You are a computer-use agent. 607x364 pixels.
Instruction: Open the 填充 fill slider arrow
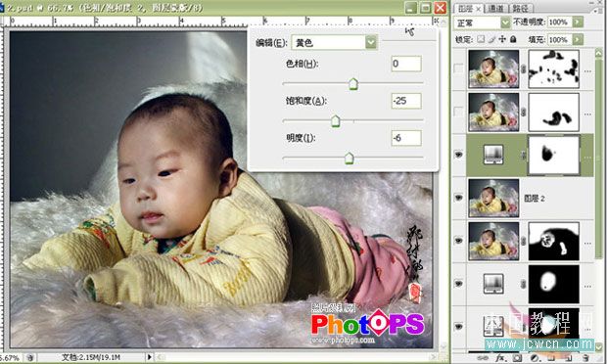click(578, 39)
